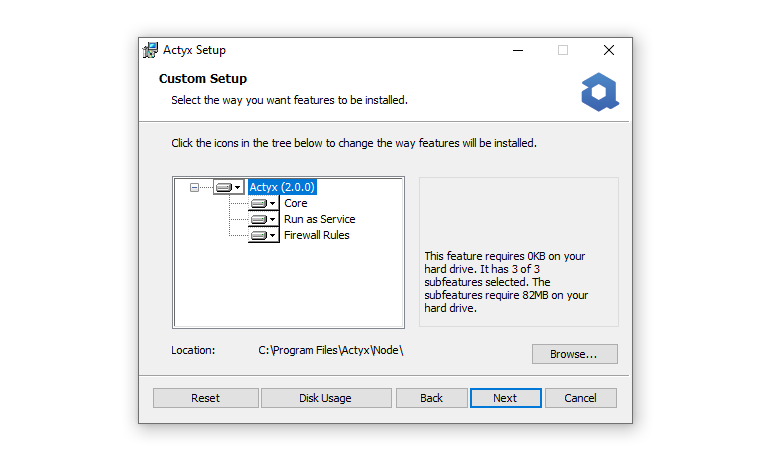Minimize the Actyx Setup window
This screenshot has height=469, width=767.
(518, 50)
